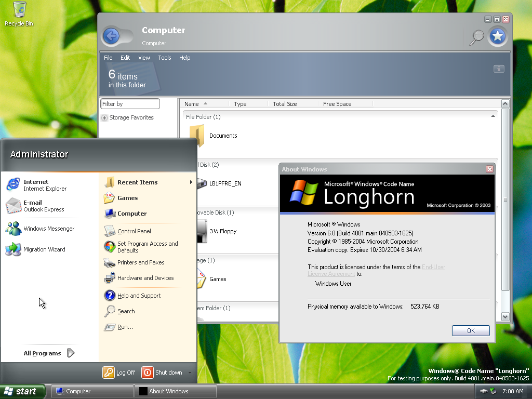This screenshot has height=399, width=532.
Task: Open the Tools menu
Action: coord(165,58)
